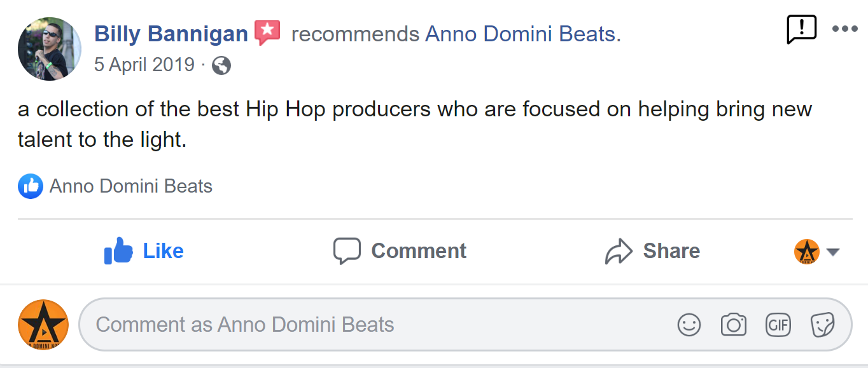
Task: Focus the Comment as Anno Domini Beats field
Action: coord(382,325)
